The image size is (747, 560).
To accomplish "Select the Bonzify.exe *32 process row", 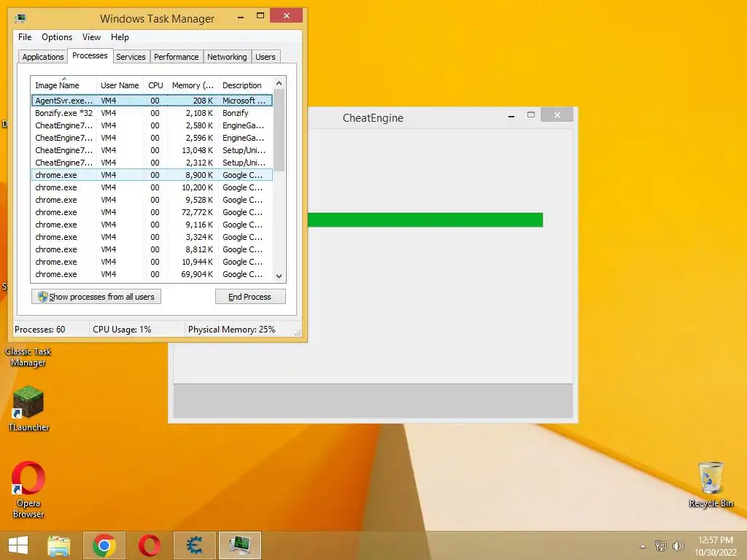I will pos(152,113).
